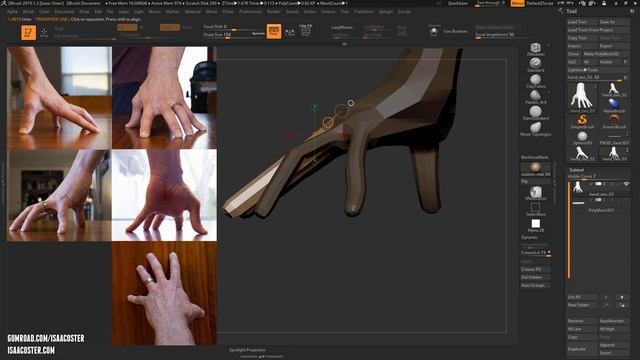This screenshot has width=640, height=360.
Task: Select the ZModeler brush
Action: tap(535, 48)
